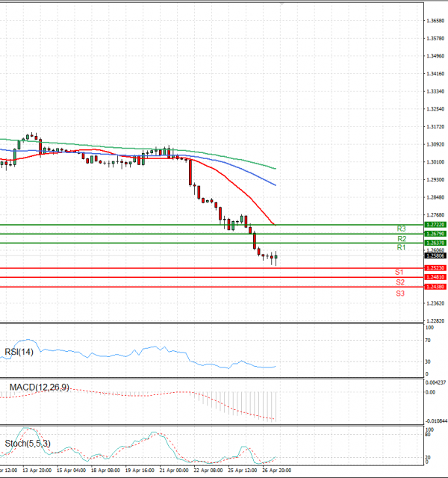Click the 70 level on RSI scale
448x478 pixels.
coord(428,341)
